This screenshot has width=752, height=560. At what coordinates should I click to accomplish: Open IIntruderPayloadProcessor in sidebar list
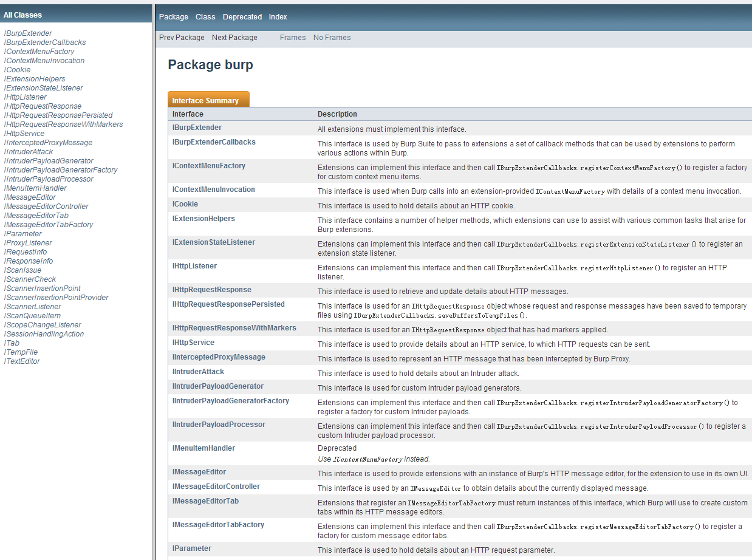click(x=49, y=179)
